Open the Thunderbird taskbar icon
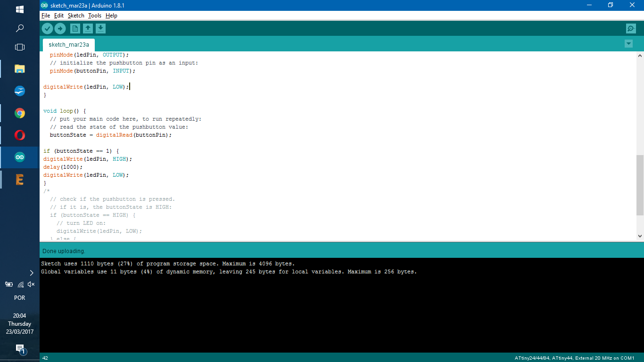Viewport: 644px width, 362px height. (20, 91)
